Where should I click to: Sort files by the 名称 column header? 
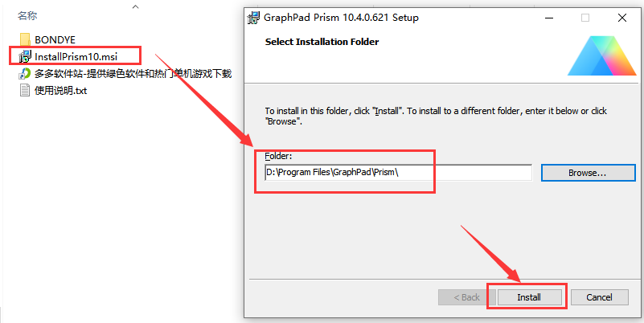[x=27, y=16]
